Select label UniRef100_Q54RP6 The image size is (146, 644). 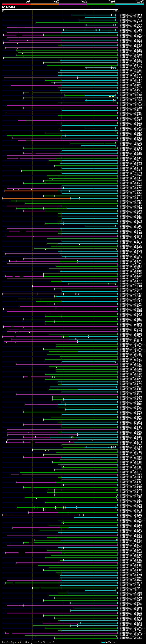point(131,98)
